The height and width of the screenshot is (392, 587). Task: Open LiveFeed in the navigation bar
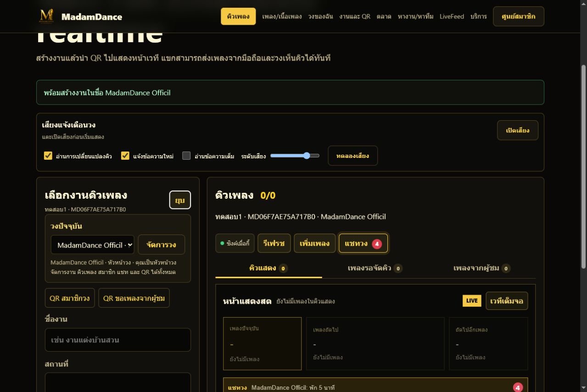tap(452, 16)
